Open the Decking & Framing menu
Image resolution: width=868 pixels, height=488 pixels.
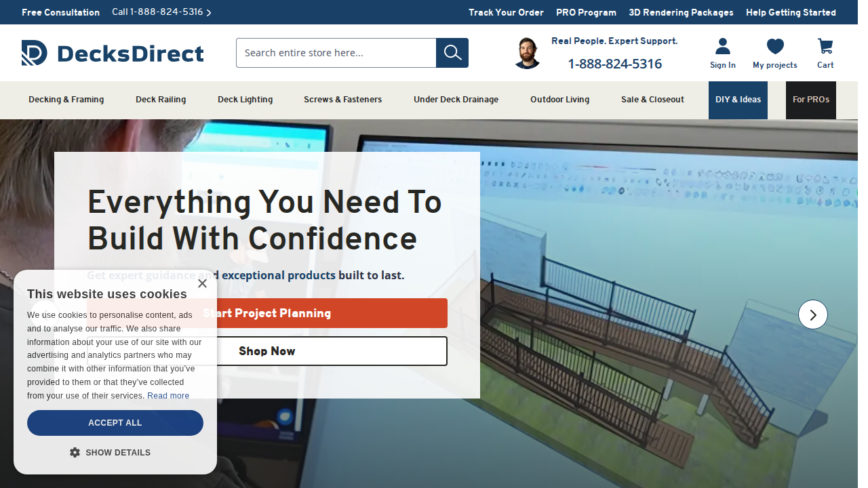point(66,100)
